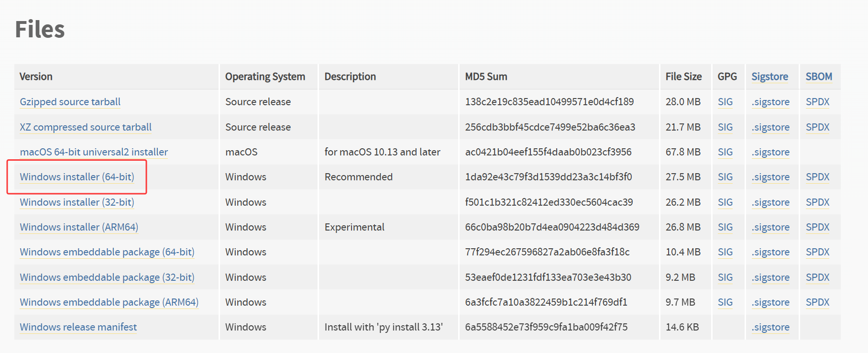Download Windows installer (64-bit)
868x353 pixels.
(77, 177)
